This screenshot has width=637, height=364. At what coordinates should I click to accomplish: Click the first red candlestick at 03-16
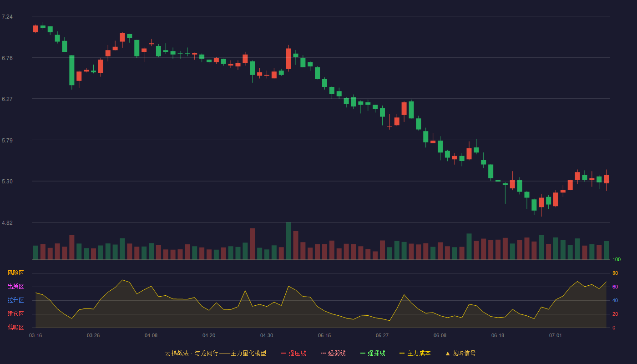tap(35, 29)
